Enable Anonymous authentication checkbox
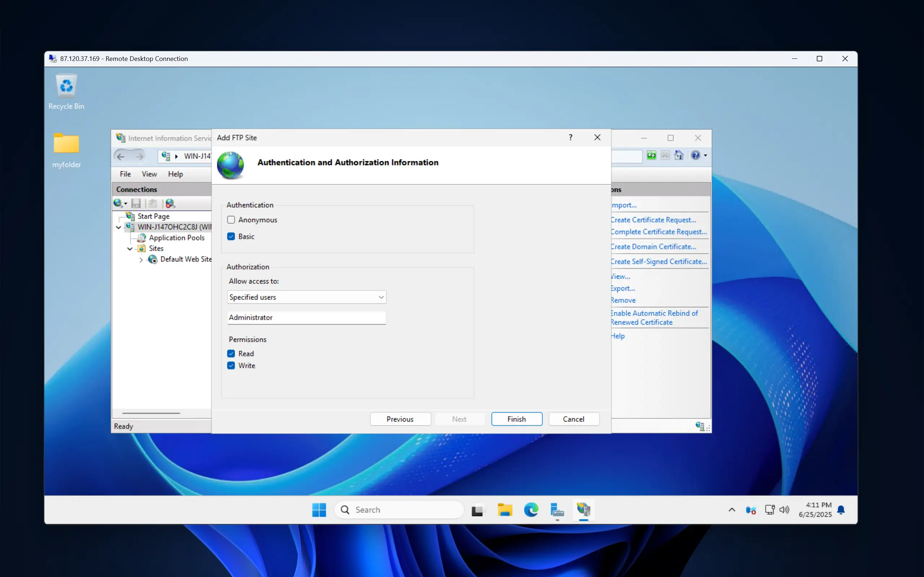Image resolution: width=924 pixels, height=577 pixels. pyautogui.click(x=231, y=220)
